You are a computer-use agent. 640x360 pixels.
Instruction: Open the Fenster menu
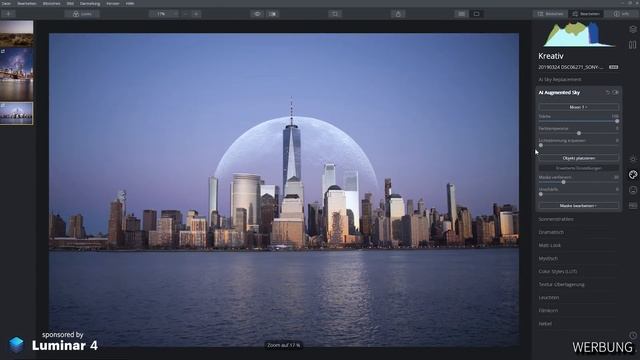point(113,3)
